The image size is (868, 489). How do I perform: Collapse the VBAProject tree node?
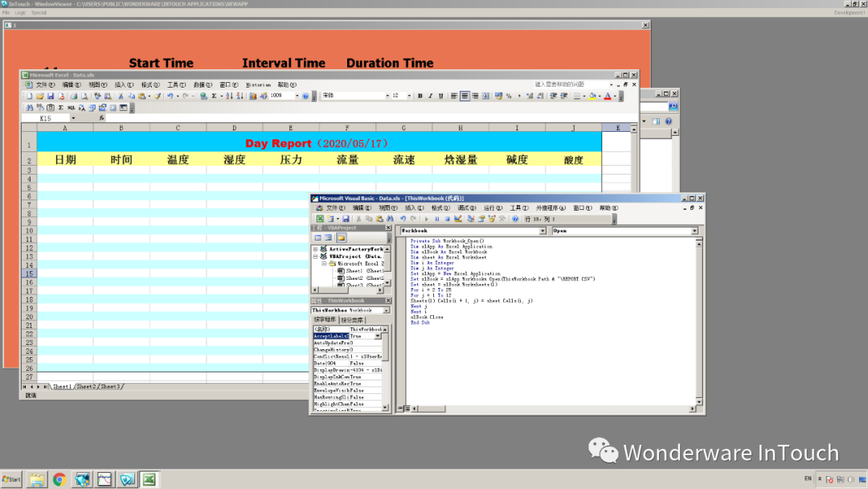pos(315,256)
